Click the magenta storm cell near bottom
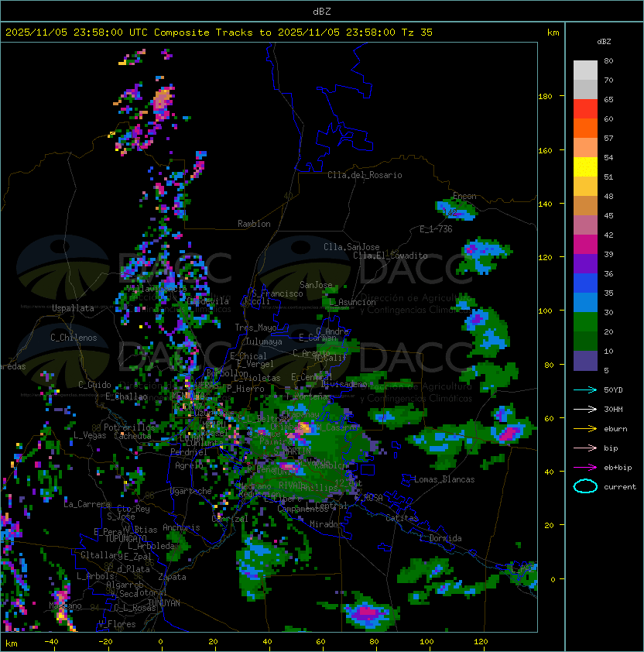 tap(367, 612)
